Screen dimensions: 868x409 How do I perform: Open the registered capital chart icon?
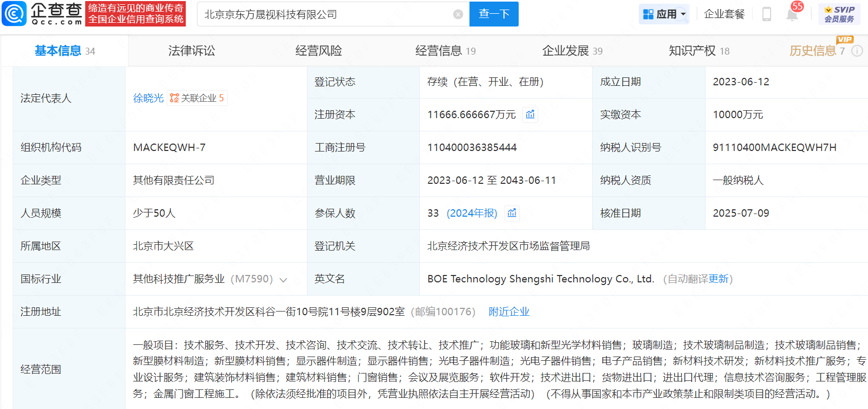pos(530,114)
